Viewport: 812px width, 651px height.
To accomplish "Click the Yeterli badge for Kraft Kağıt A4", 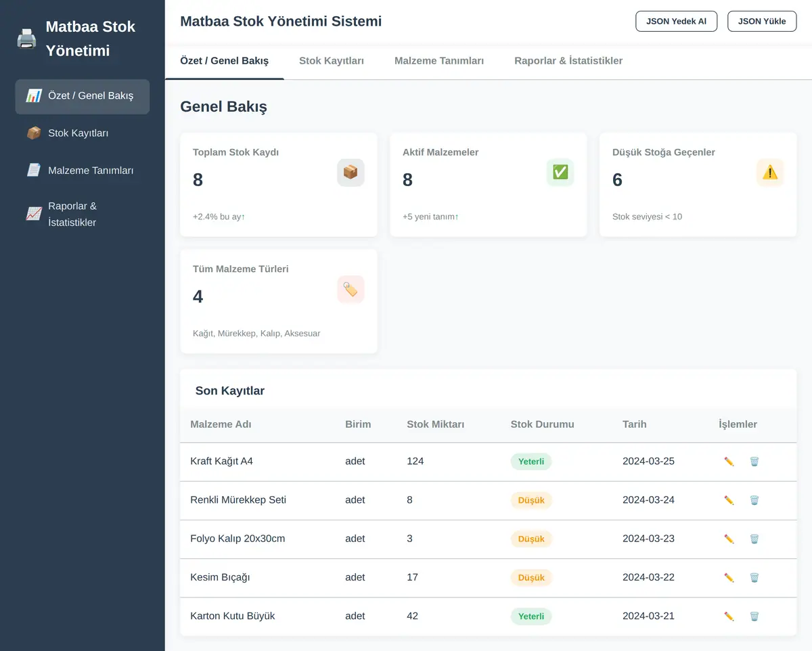I will click(x=531, y=462).
